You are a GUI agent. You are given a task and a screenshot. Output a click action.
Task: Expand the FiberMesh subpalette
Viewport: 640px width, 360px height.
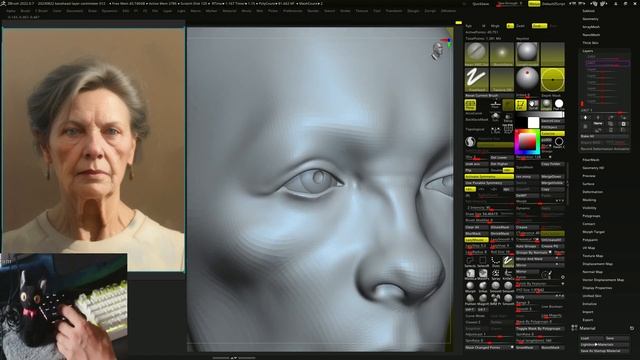point(591,160)
